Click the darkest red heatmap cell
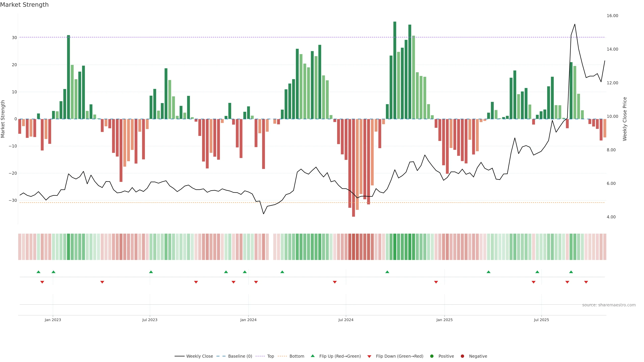Image resolution: width=644 pixels, height=362 pixels. [x=353, y=247]
